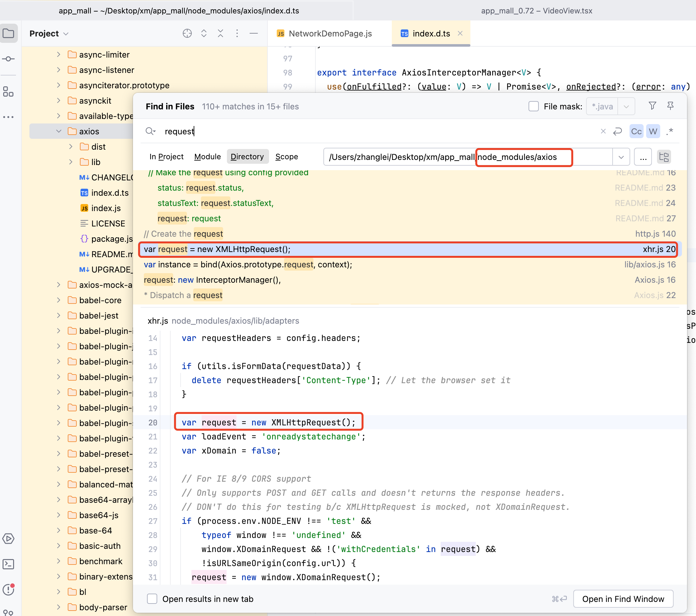Click the filter icon in Find in Files
The height and width of the screenshot is (616, 696).
point(652,106)
